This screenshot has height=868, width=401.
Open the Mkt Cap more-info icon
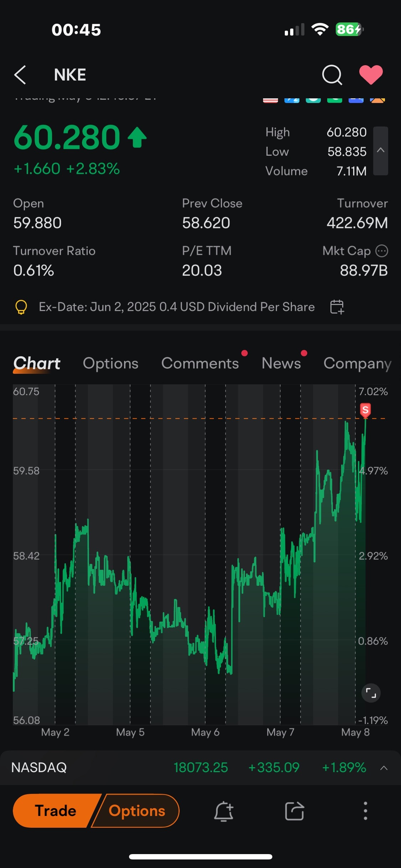coord(382,251)
